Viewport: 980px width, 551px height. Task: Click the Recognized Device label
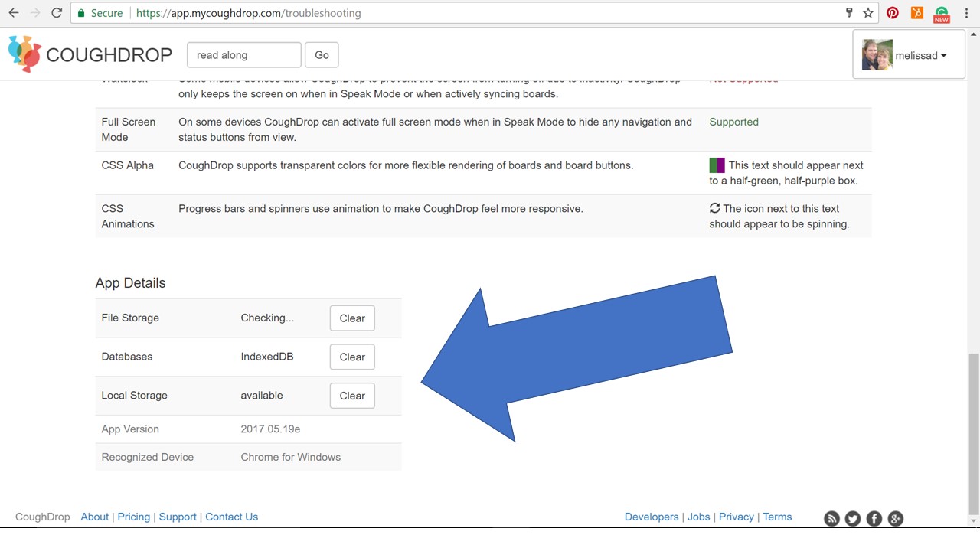[x=147, y=457]
